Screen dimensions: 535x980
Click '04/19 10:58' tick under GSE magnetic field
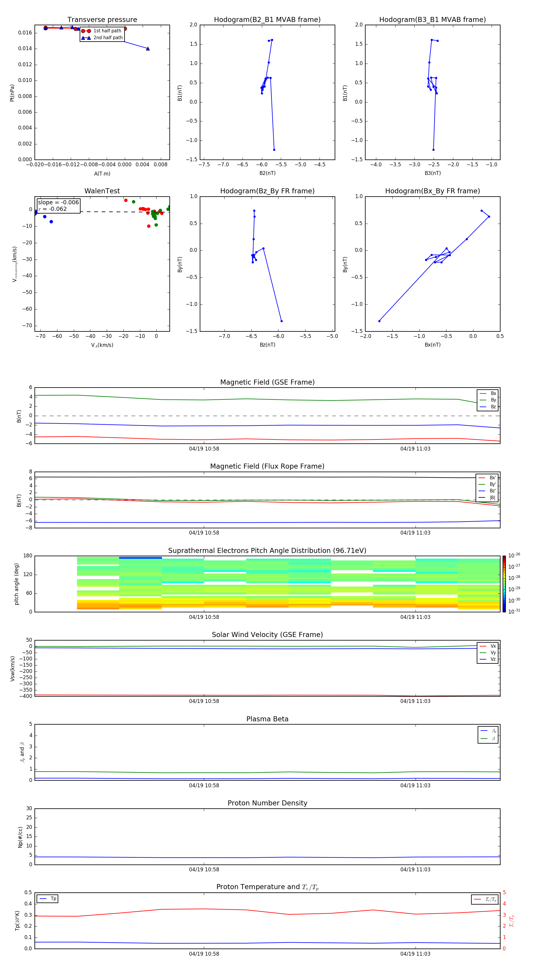[x=204, y=449]
